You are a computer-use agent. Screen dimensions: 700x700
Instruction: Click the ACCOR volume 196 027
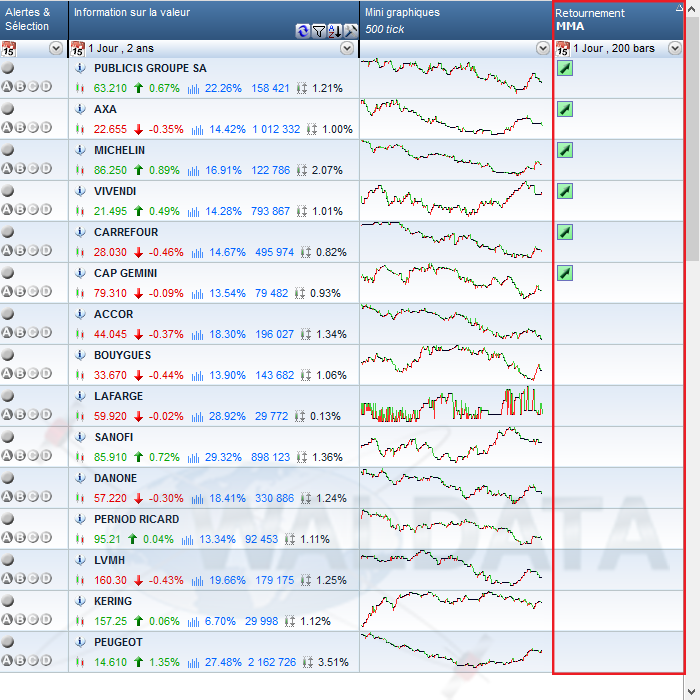(274, 334)
